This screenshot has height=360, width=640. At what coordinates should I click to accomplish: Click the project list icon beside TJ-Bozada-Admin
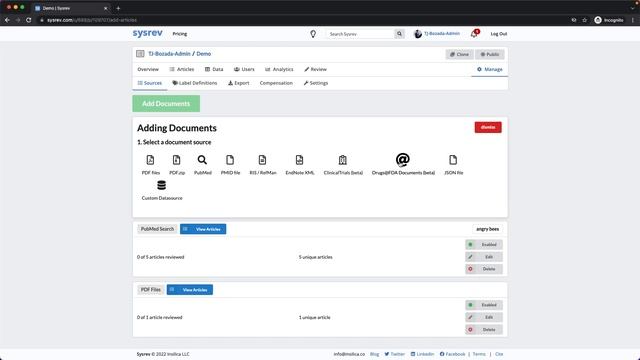click(140, 54)
